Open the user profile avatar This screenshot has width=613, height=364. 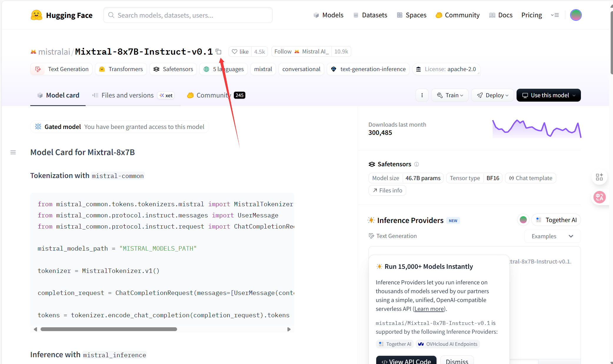(x=576, y=15)
